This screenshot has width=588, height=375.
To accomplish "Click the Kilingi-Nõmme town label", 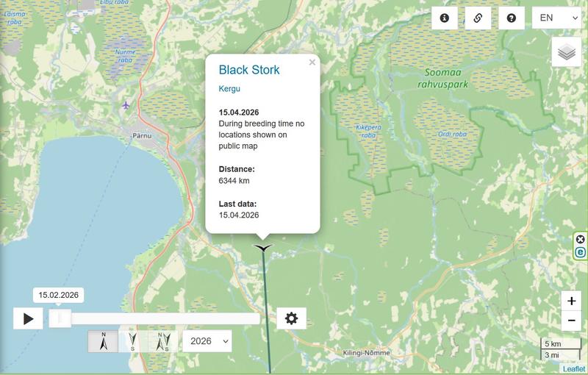I will coord(366,353).
